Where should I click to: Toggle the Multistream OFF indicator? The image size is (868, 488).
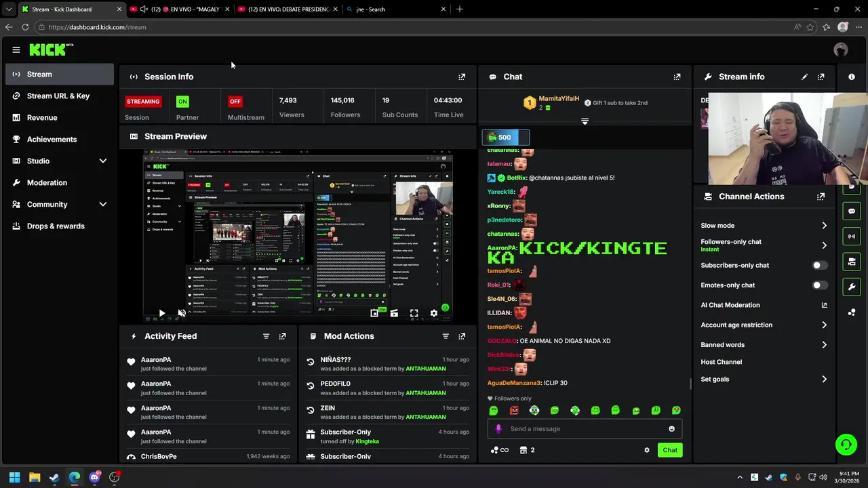pos(235,102)
